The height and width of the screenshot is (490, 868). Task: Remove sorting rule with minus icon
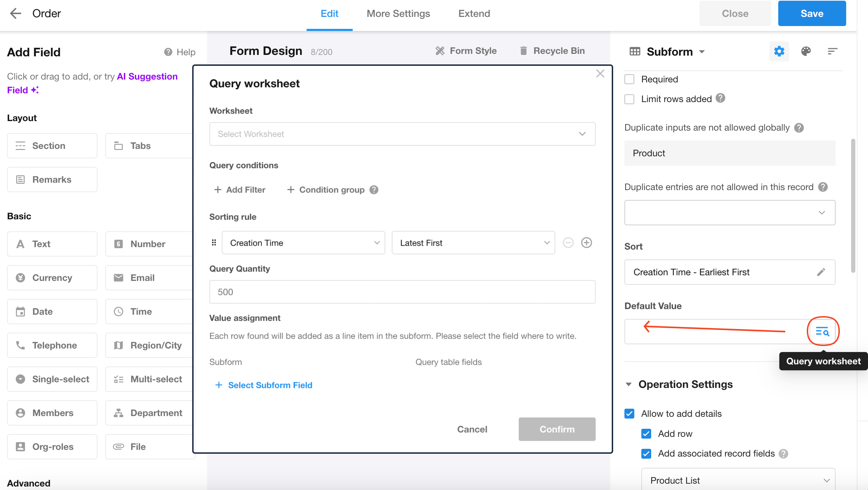click(568, 243)
